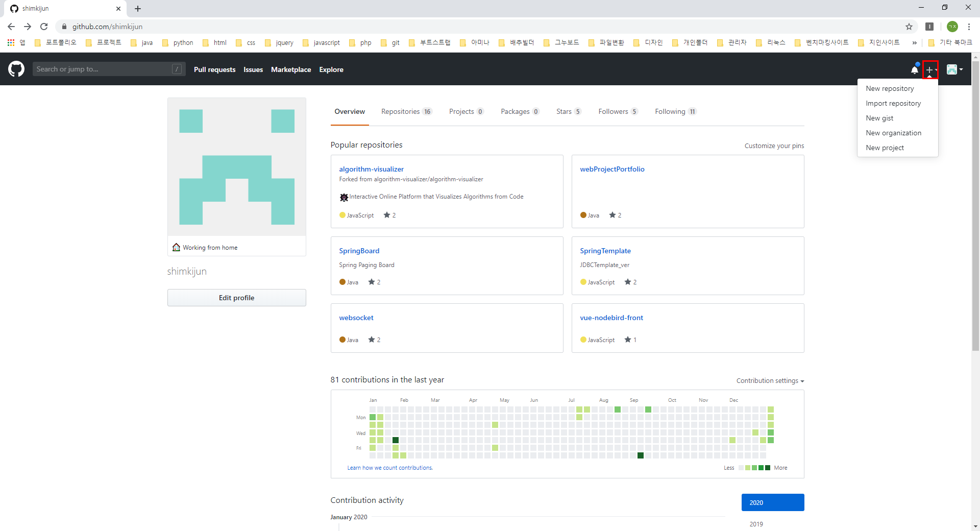The height and width of the screenshot is (531, 980).
Task: Click the Chrome profile avatar icon
Action: (952, 27)
